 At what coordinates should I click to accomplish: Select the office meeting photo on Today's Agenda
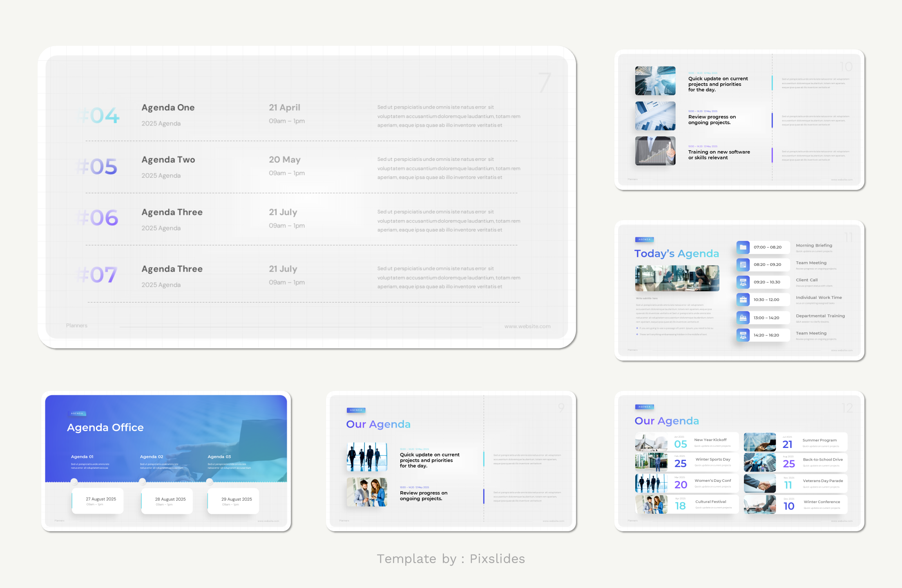click(677, 278)
